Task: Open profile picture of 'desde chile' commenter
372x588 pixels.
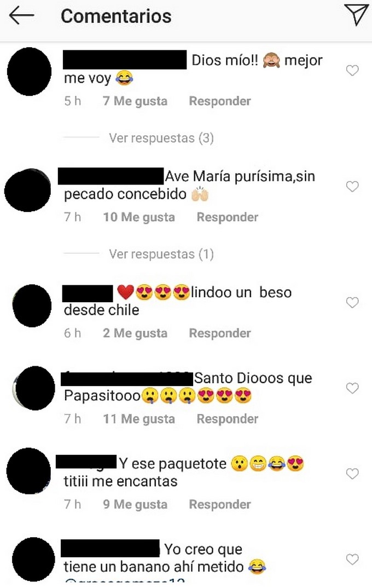Action: click(x=32, y=305)
